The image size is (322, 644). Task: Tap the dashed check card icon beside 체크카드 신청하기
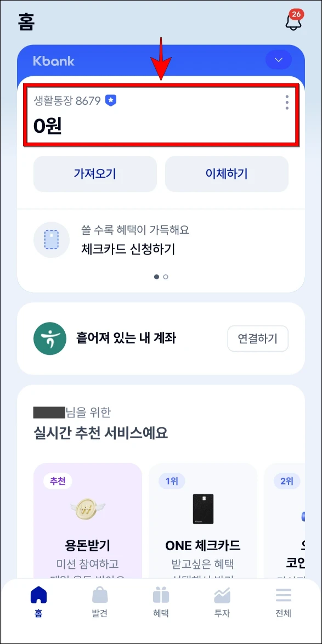coord(51,239)
